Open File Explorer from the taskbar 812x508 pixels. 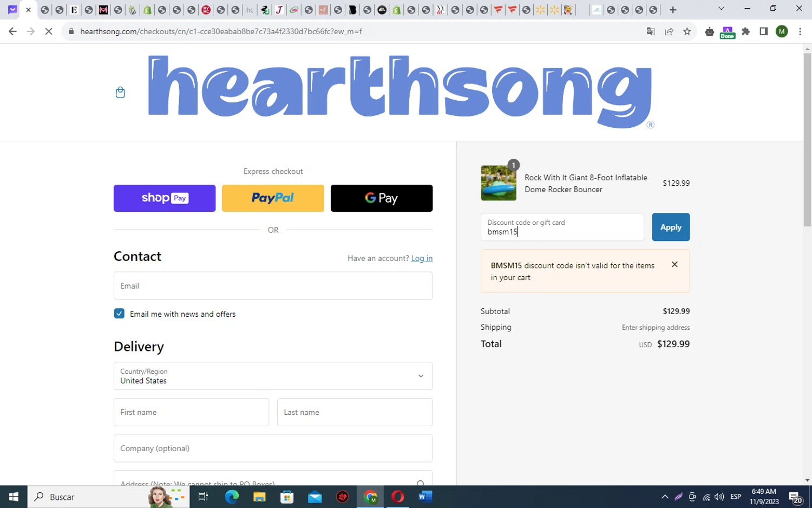(x=259, y=497)
